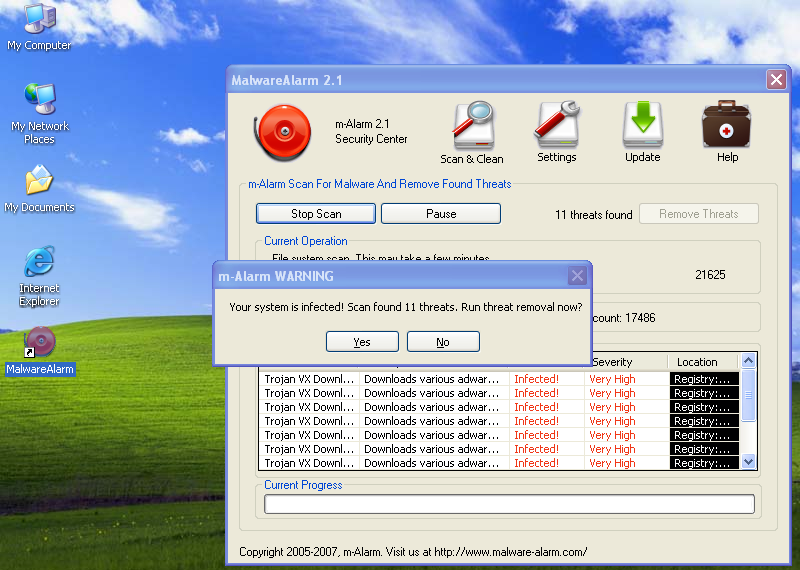Screen dimensions: 800x570
Task: Click '11 threats found' label
Action: coord(593,215)
